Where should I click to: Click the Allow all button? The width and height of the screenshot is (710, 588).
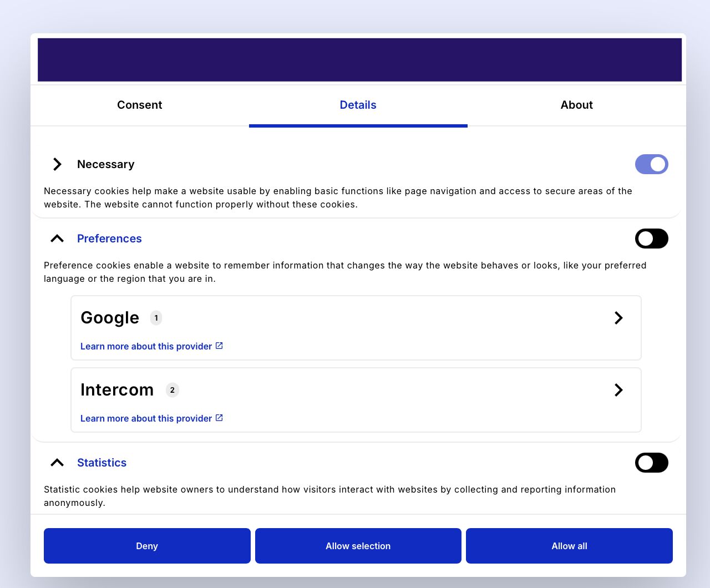click(569, 546)
